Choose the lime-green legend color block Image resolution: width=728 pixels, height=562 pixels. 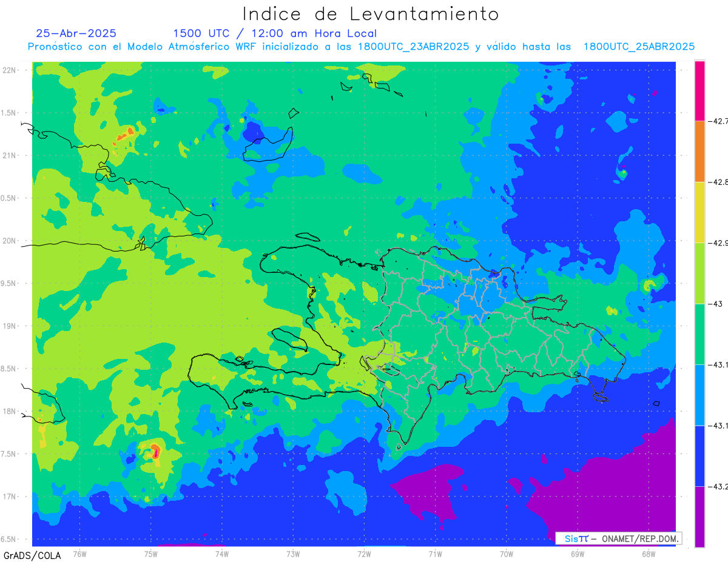699,273
